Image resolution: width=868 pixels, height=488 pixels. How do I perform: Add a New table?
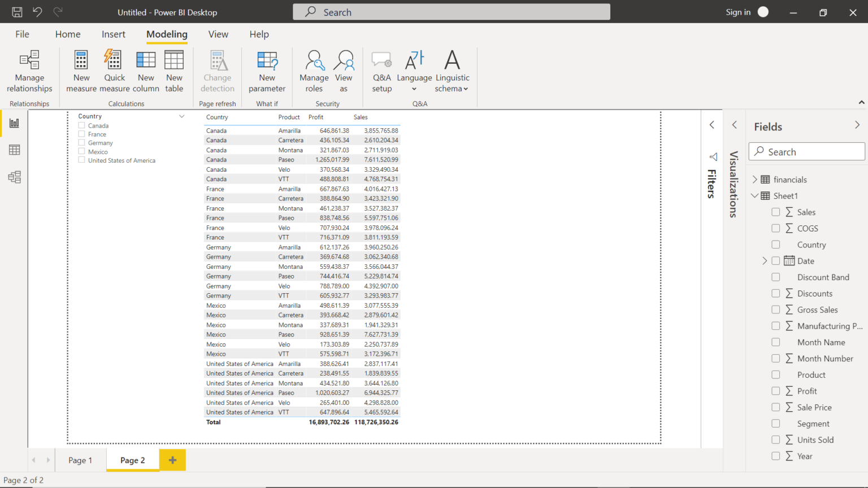tap(174, 70)
